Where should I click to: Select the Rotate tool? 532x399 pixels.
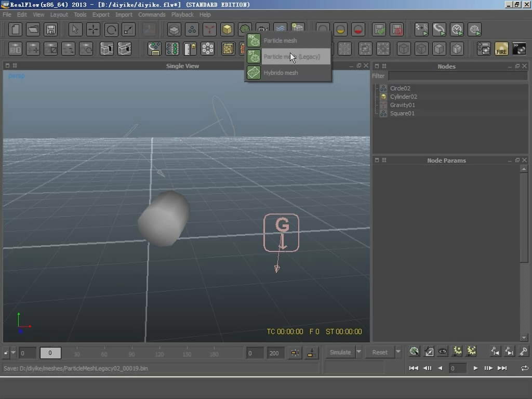[111, 30]
